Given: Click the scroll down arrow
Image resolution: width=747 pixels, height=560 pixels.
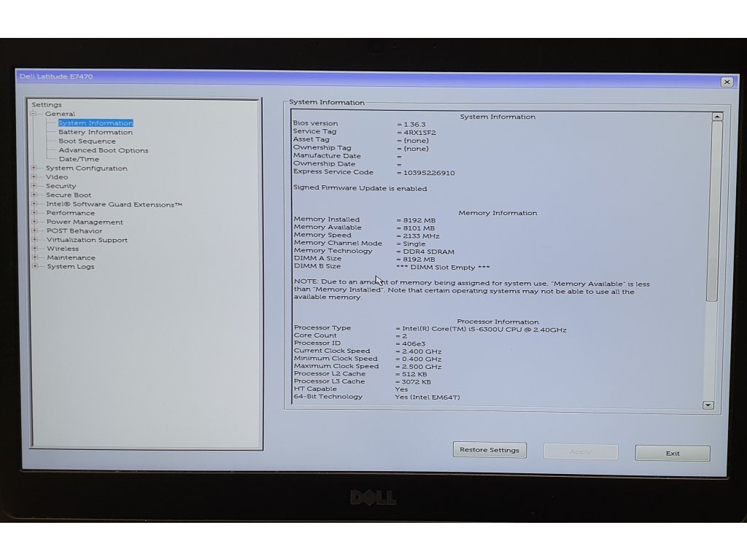Looking at the screenshot, I should click(708, 405).
